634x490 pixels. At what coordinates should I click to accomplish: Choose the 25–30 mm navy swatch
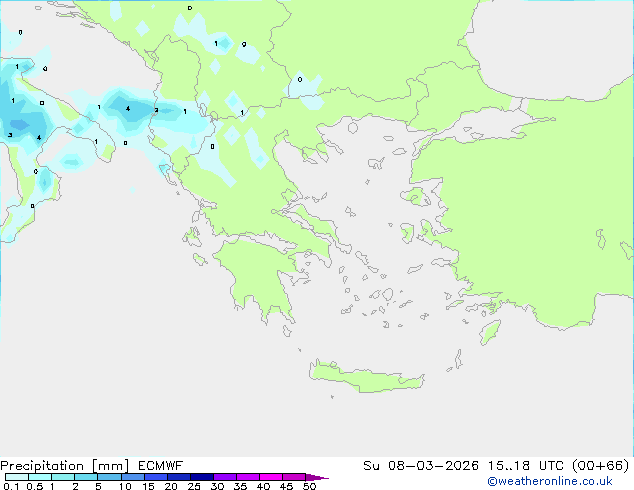pyautogui.click(x=202, y=477)
